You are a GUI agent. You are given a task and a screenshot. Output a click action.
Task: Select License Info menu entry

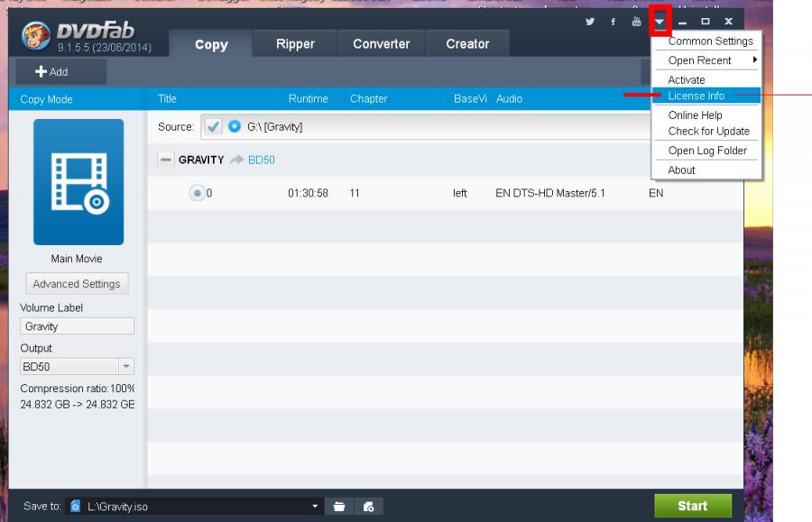(x=706, y=96)
